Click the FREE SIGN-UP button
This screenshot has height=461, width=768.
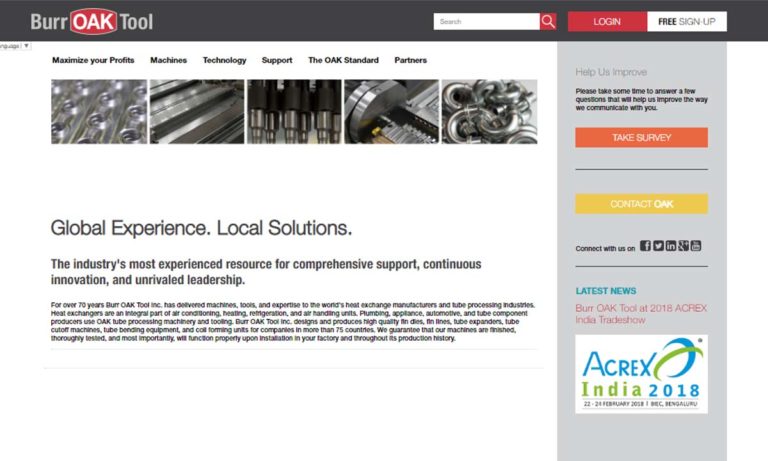[687, 22]
